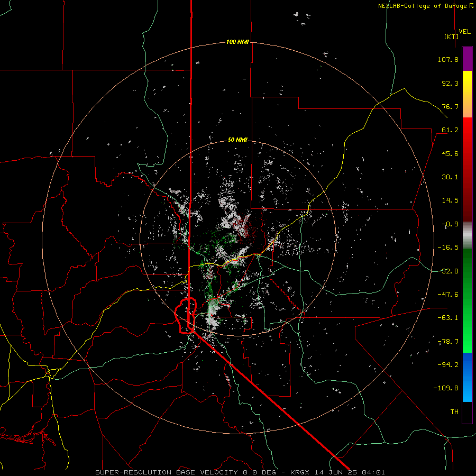The height and width of the screenshot is (476, 476).
Task: Click the -0.9 velocity scale value
Action: pyautogui.click(x=450, y=224)
